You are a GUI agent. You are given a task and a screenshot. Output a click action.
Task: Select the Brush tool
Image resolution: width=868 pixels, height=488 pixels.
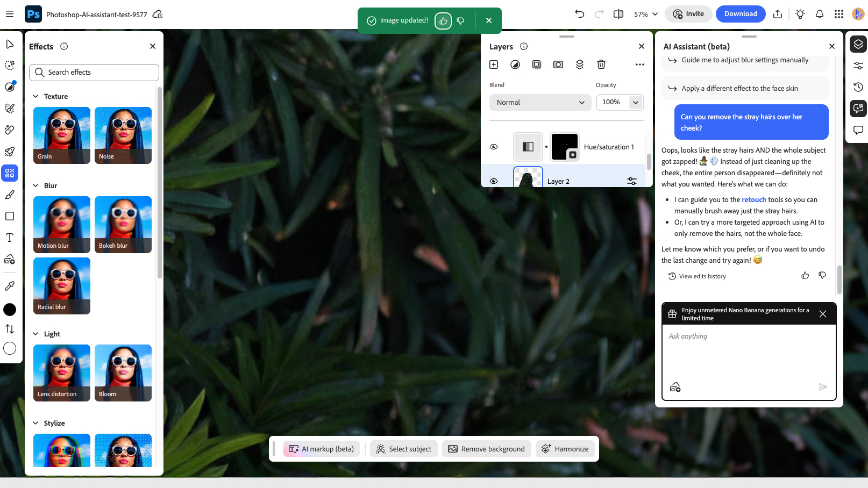click(10, 194)
